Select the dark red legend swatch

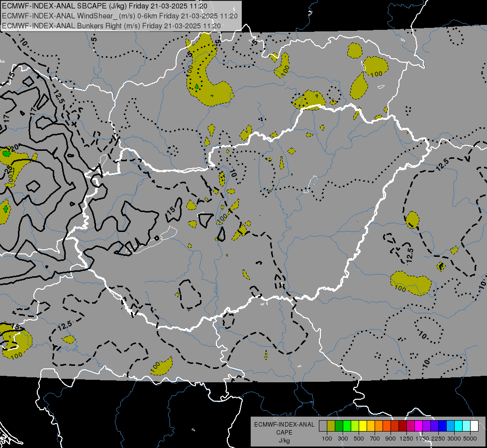pyautogui.click(x=403, y=426)
